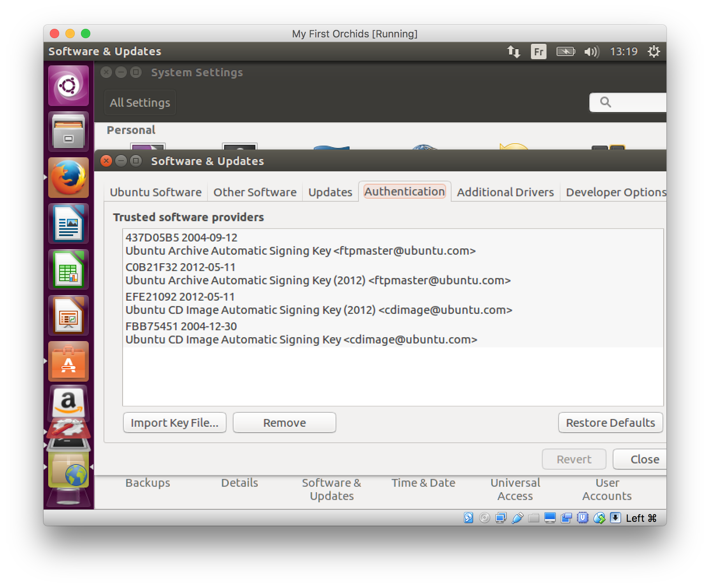
Task: Click the Amazon launcher icon
Action: [x=68, y=403]
